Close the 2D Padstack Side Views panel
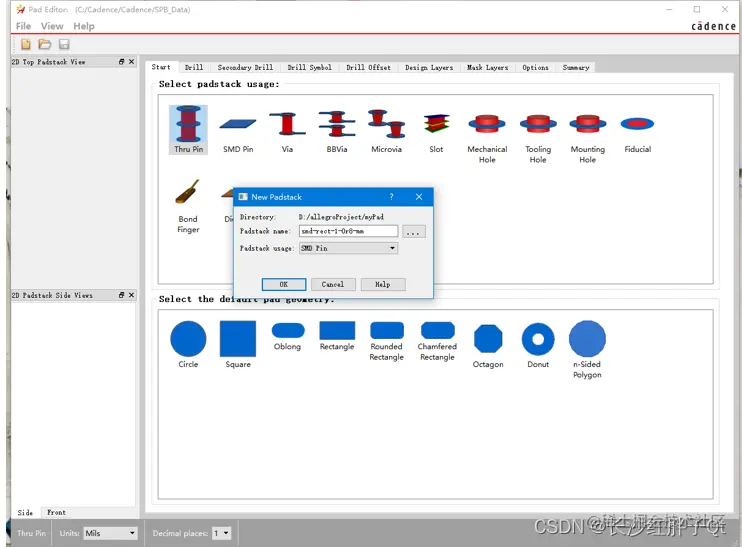The width and height of the screenshot is (742, 547). 132,295
